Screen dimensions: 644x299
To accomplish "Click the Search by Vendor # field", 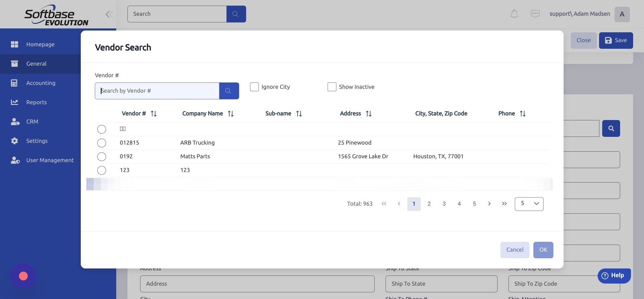I will [x=157, y=91].
